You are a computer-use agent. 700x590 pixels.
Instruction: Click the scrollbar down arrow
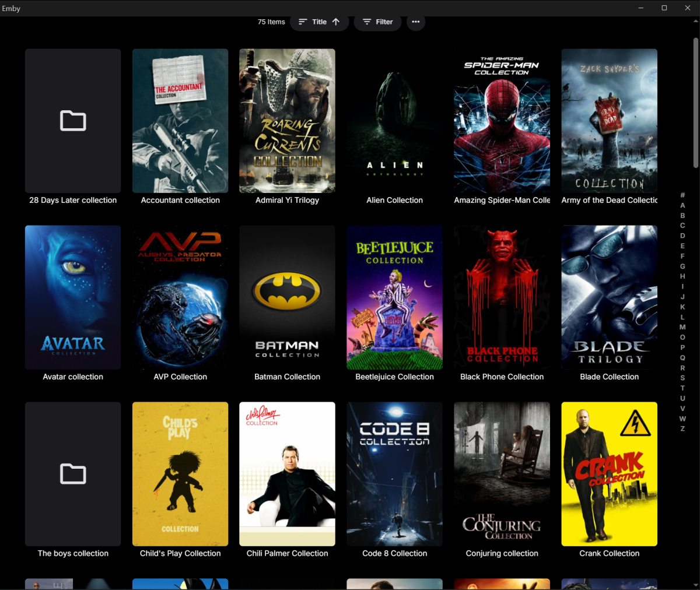tap(695, 585)
